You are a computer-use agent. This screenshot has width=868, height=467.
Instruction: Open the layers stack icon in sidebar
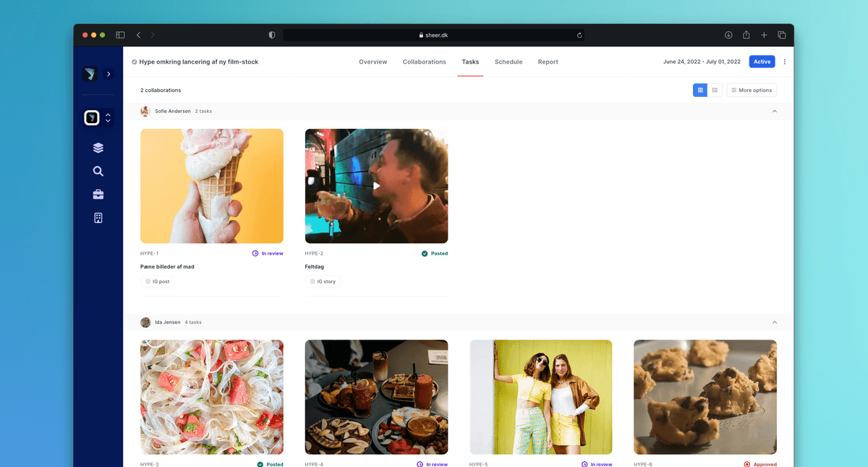click(98, 148)
